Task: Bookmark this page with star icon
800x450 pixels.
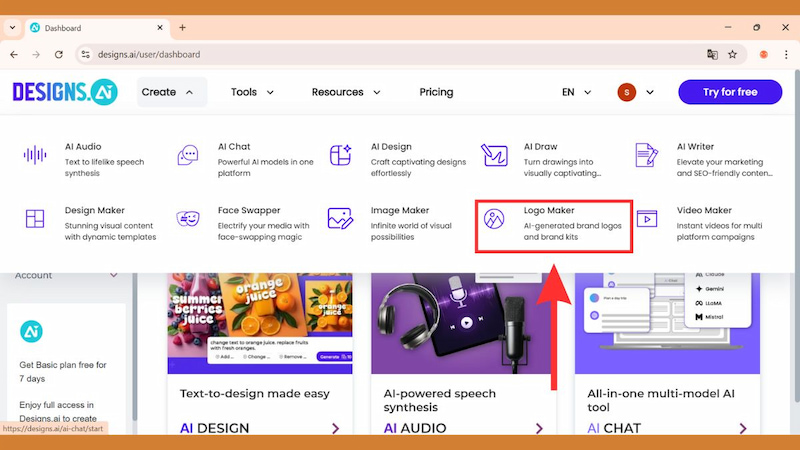Action: (x=733, y=55)
